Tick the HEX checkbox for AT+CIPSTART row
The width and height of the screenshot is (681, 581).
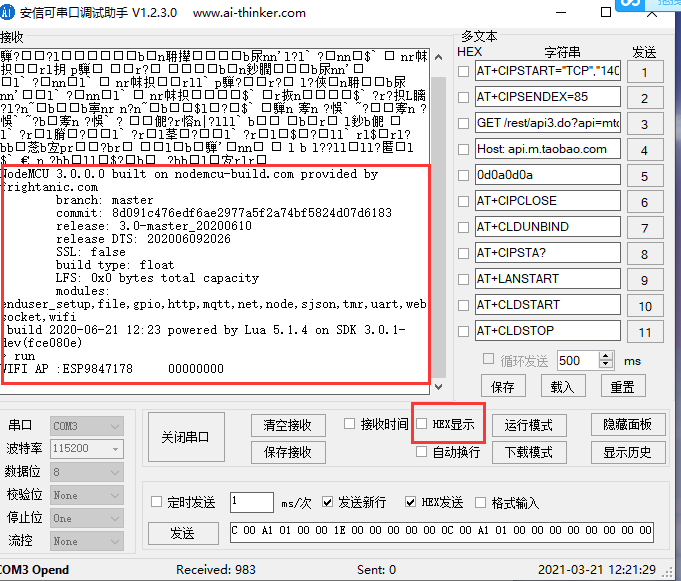coord(463,71)
